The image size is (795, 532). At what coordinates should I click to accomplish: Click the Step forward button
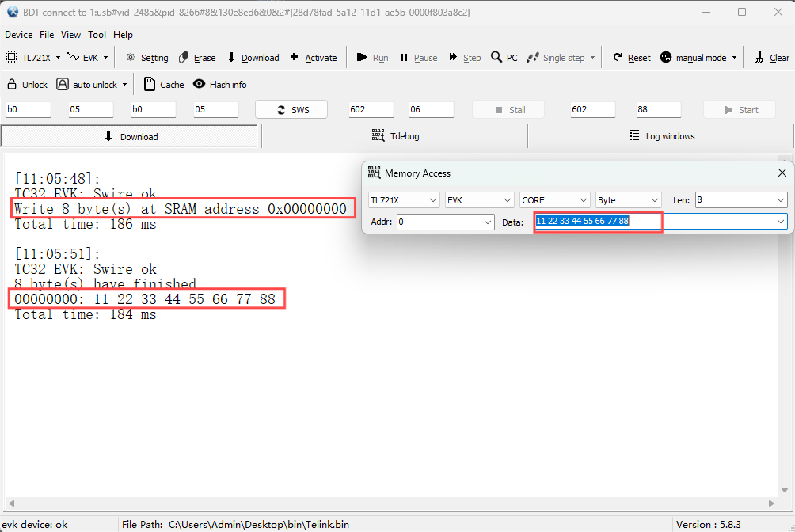pyautogui.click(x=465, y=57)
